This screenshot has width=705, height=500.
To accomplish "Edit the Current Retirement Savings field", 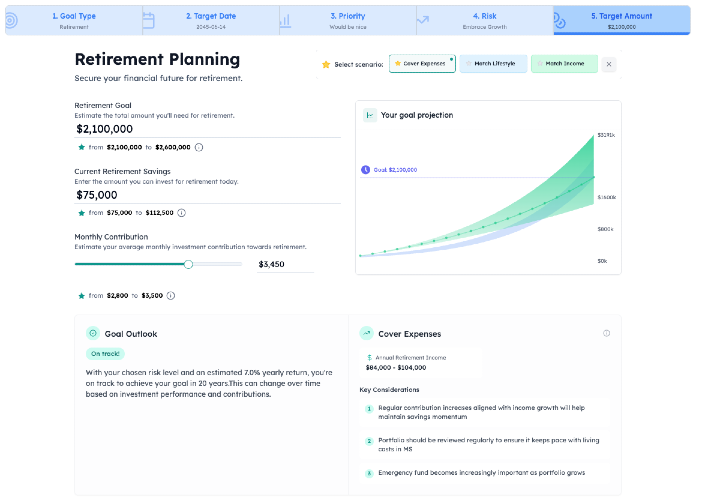I will click(x=208, y=195).
